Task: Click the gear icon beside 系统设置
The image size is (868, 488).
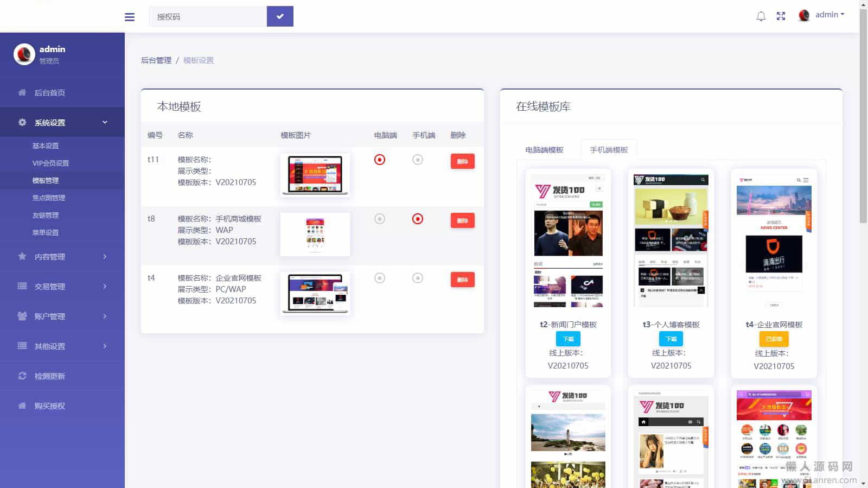Action: 22,122
